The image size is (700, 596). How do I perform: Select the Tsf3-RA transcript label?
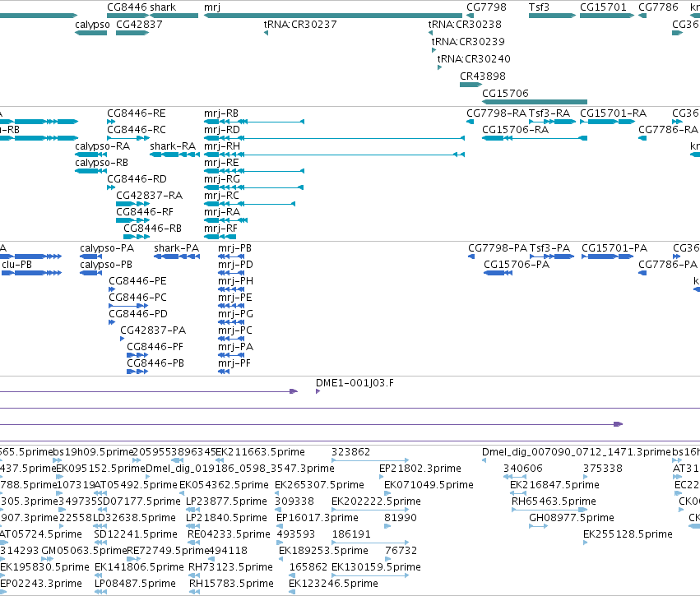549,113
